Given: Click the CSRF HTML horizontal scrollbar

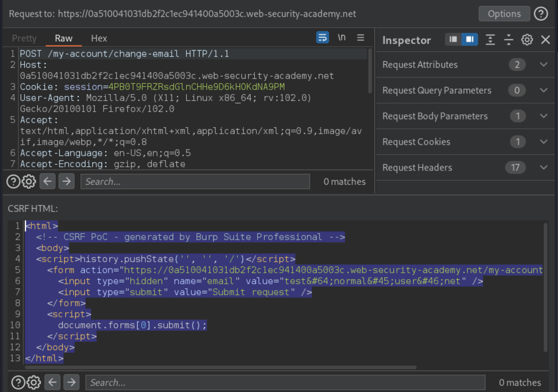Looking at the screenshot, I should click(x=221, y=367).
